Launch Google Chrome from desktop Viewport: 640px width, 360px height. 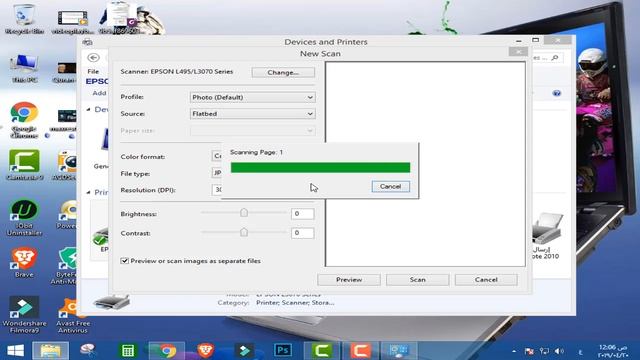[x=24, y=119]
